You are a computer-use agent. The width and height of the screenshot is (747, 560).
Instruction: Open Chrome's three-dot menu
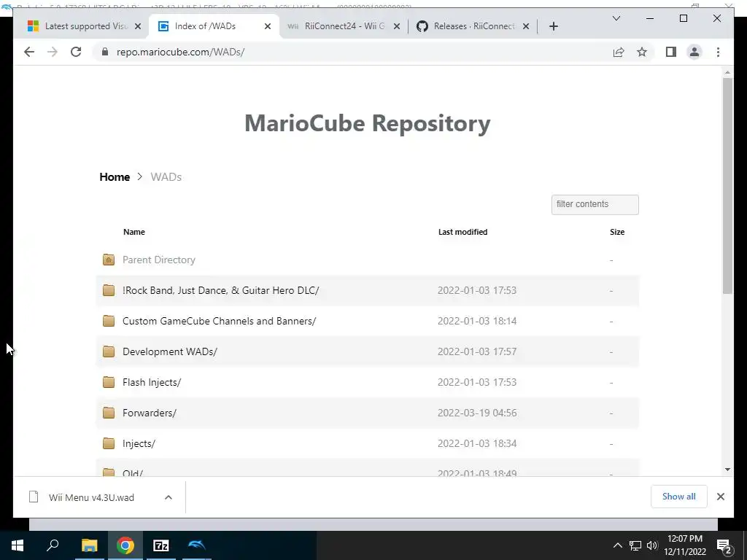pyautogui.click(x=718, y=52)
